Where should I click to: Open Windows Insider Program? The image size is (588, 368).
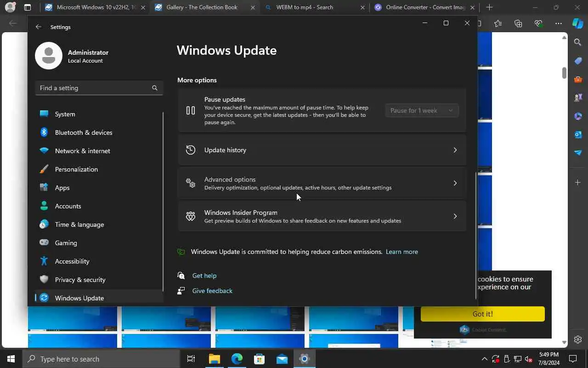coord(322,216)
